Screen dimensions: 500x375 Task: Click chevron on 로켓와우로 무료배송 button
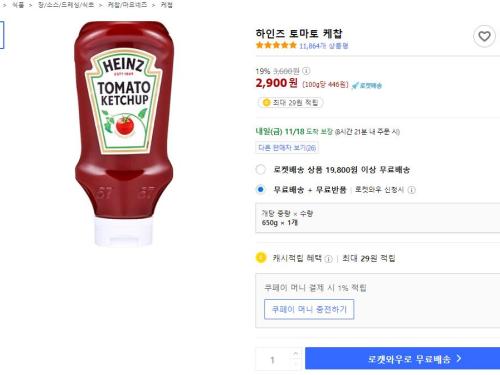tap(459, 358)
